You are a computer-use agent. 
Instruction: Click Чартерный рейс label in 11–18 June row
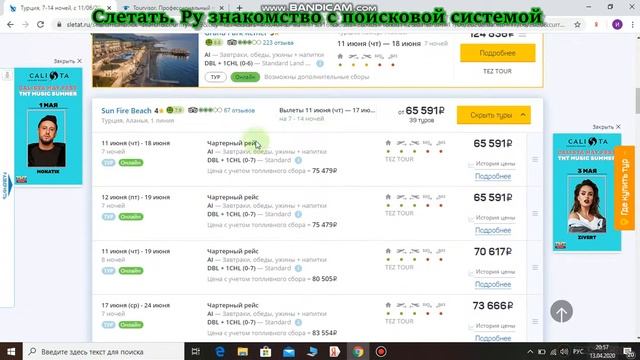[x=233, y=143]
